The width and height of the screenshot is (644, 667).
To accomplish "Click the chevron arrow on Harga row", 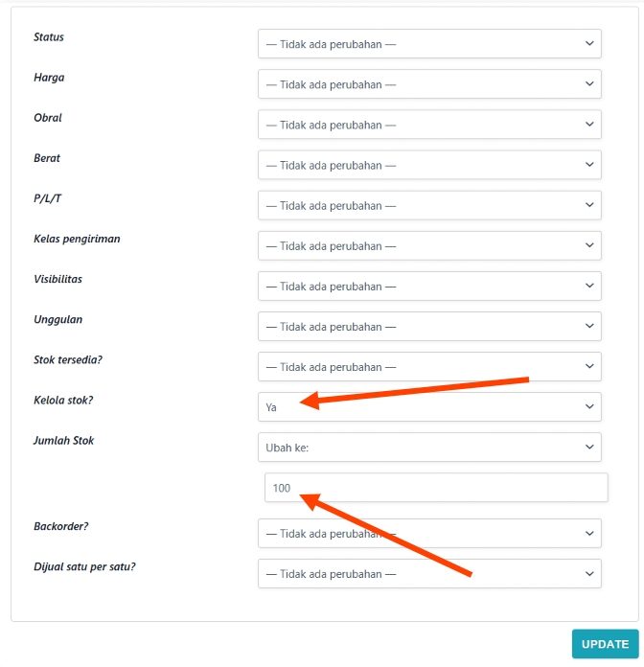I will [589, 84].
